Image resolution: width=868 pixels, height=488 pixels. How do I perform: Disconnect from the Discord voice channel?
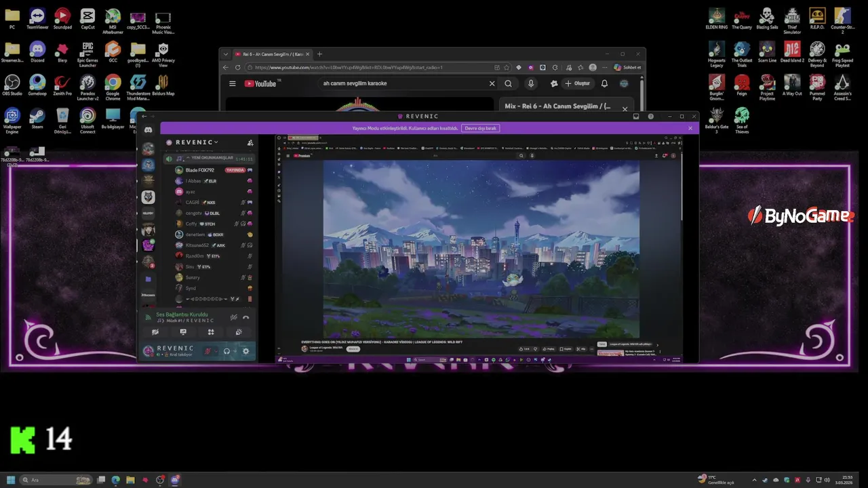245,317
